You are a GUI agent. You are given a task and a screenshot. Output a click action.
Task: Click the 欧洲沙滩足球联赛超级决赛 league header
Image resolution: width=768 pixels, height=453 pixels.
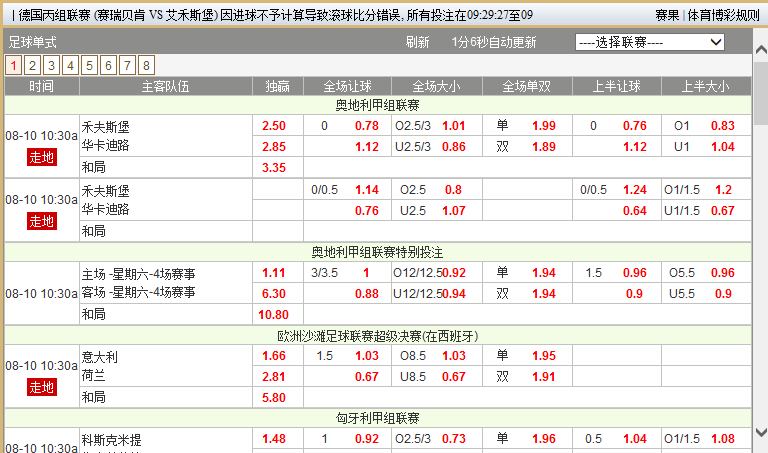pyautogui.click(x=378, y=336)
